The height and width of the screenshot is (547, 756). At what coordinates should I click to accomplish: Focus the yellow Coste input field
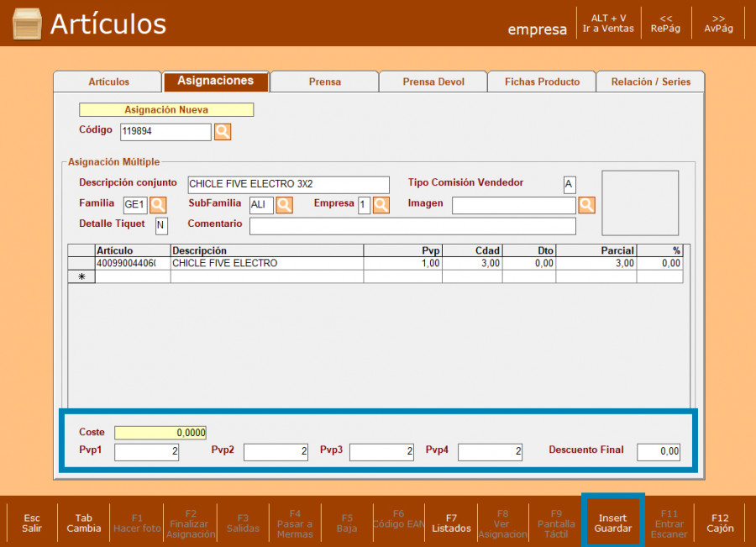[x=160, y=433]
